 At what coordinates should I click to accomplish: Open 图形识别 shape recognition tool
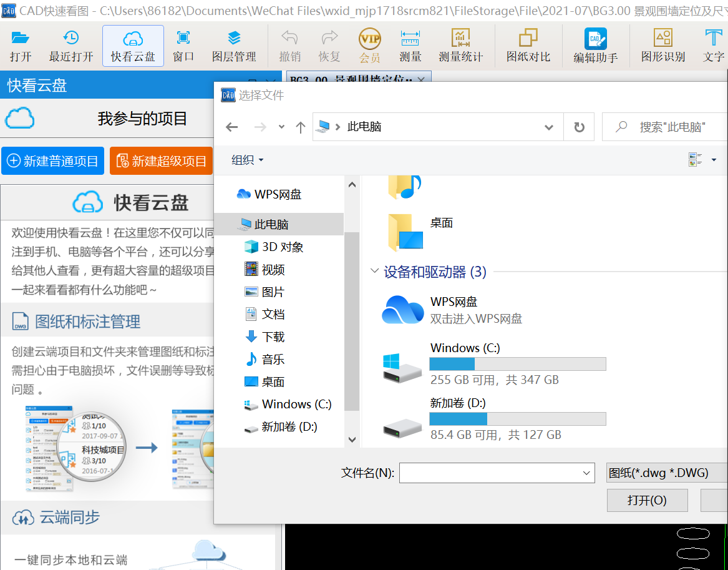point(662,46)
